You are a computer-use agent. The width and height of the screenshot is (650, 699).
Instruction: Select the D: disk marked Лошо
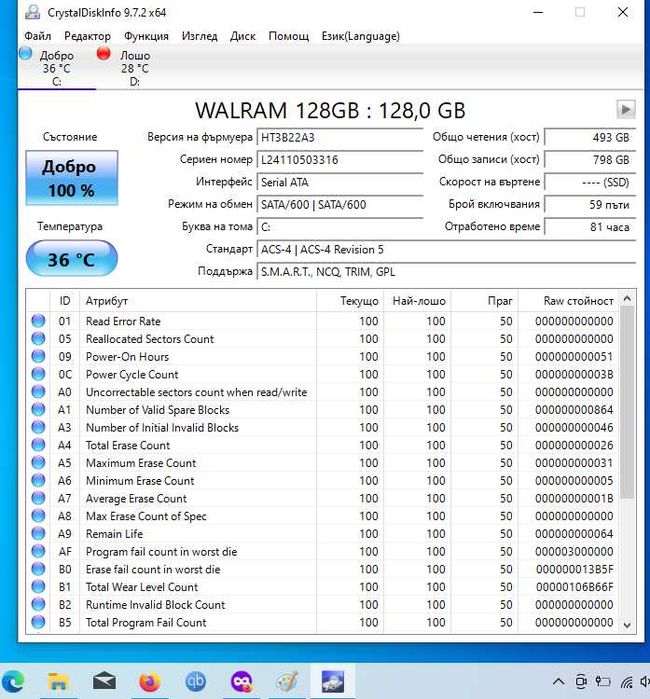[135, 68]
